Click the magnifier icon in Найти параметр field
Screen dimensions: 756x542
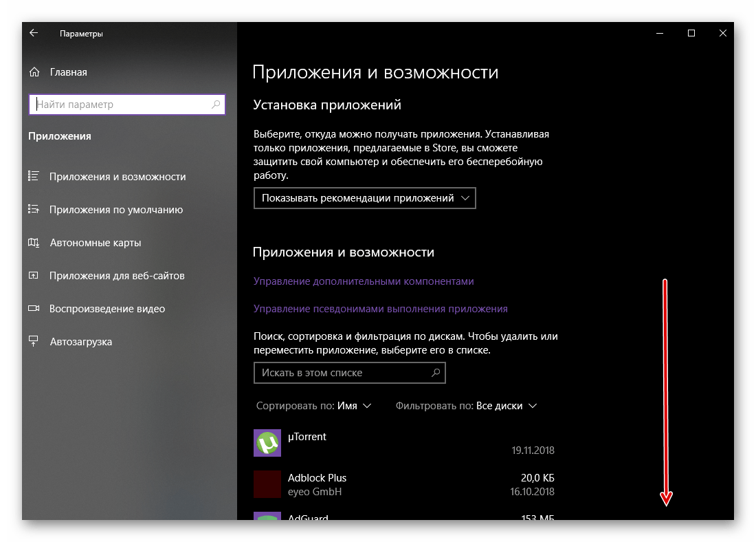pos(216,105)
